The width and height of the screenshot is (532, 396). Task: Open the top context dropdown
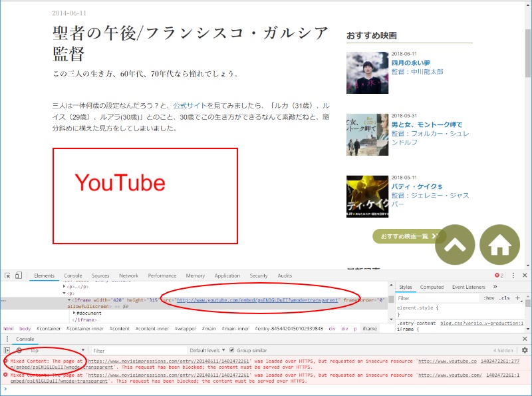click(57, 350)
